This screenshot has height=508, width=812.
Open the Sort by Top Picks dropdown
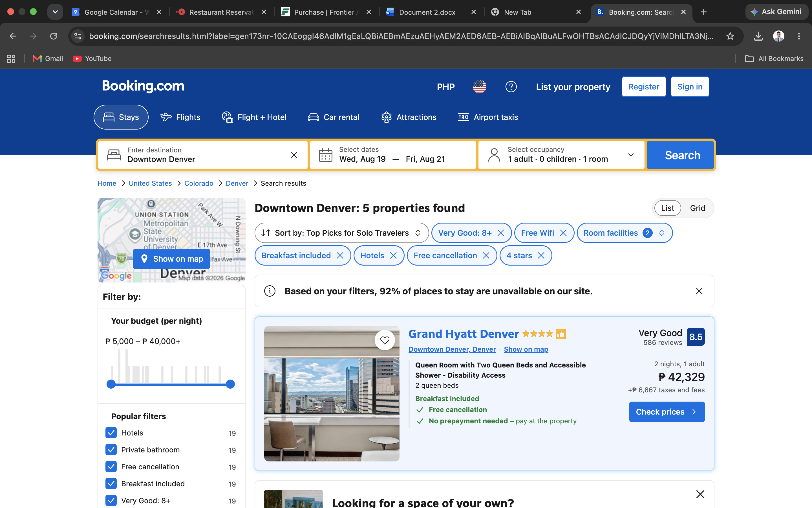click(x=342, y=233)
